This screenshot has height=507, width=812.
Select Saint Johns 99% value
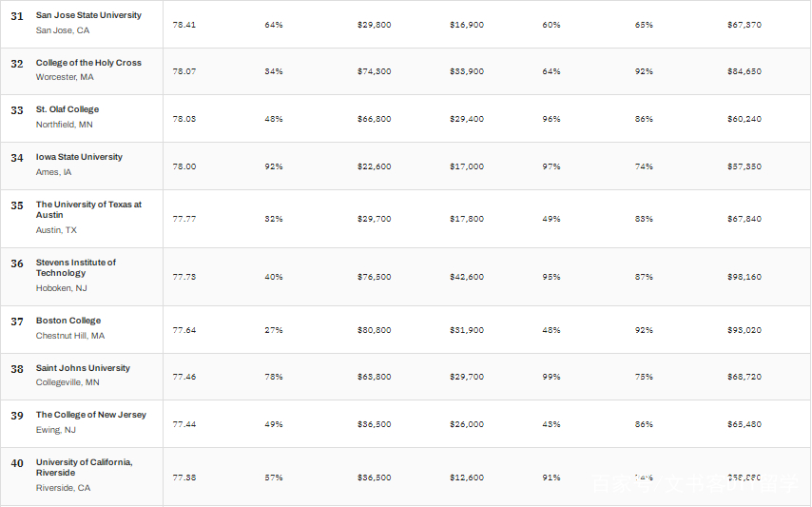[551, 377]
